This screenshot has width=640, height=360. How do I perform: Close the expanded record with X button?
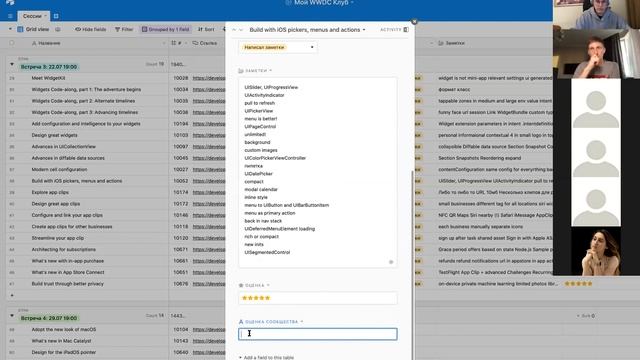point(414,22)
